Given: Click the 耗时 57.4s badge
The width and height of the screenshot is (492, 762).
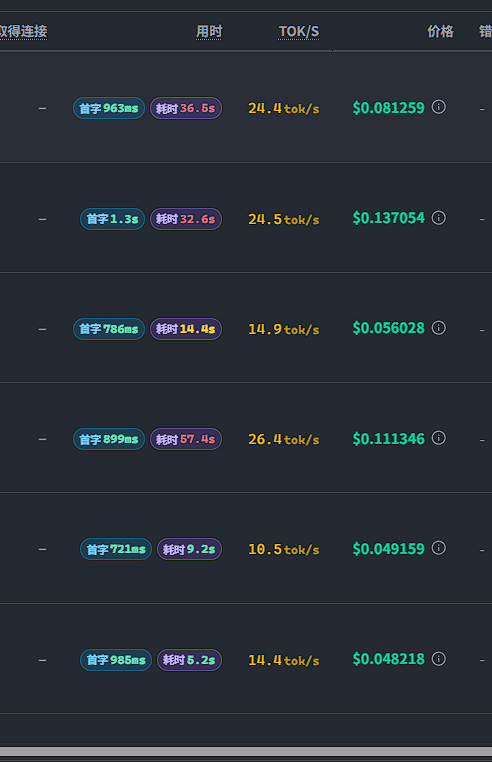Looking at the screenshot, I should click(x=186, y=439).
